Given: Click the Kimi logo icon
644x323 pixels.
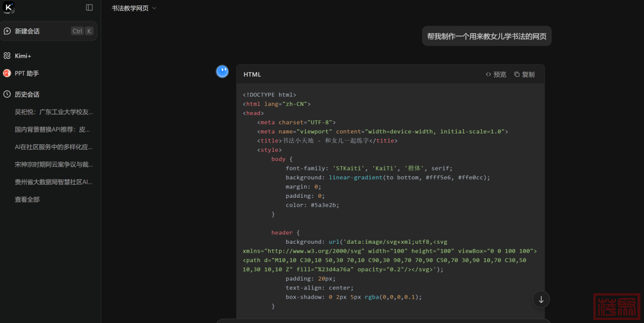Looking at the screenshot, I should (x=8, y=7).
